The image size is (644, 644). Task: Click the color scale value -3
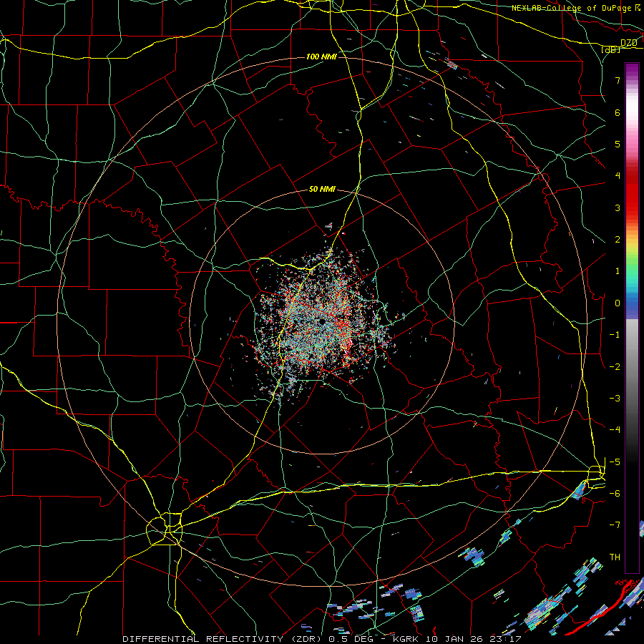pos(615,398)
